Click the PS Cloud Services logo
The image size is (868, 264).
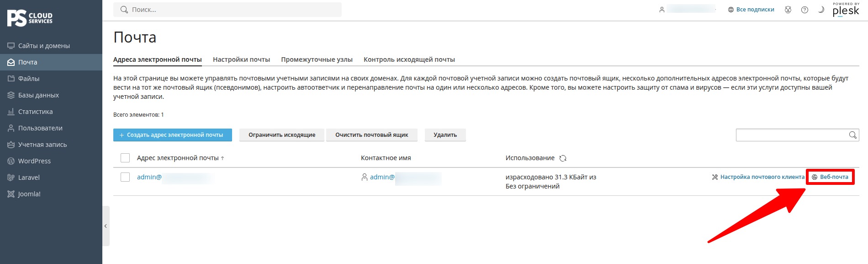click(30, 18)
